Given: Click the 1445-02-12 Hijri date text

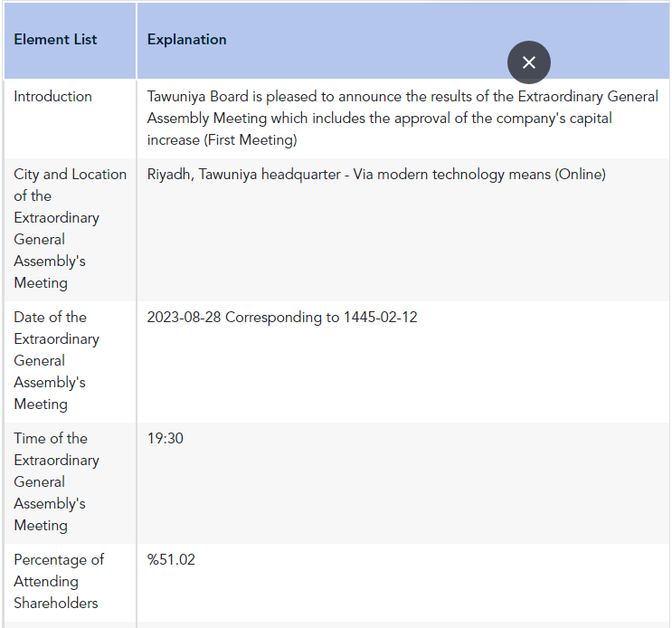Looking at the screenshot, I should (x=380, y=318).
